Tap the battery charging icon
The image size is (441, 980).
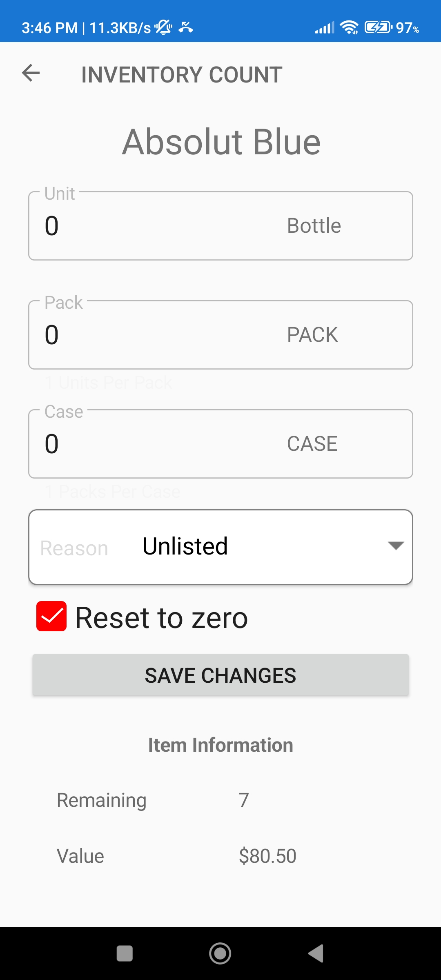click(378, 28)
